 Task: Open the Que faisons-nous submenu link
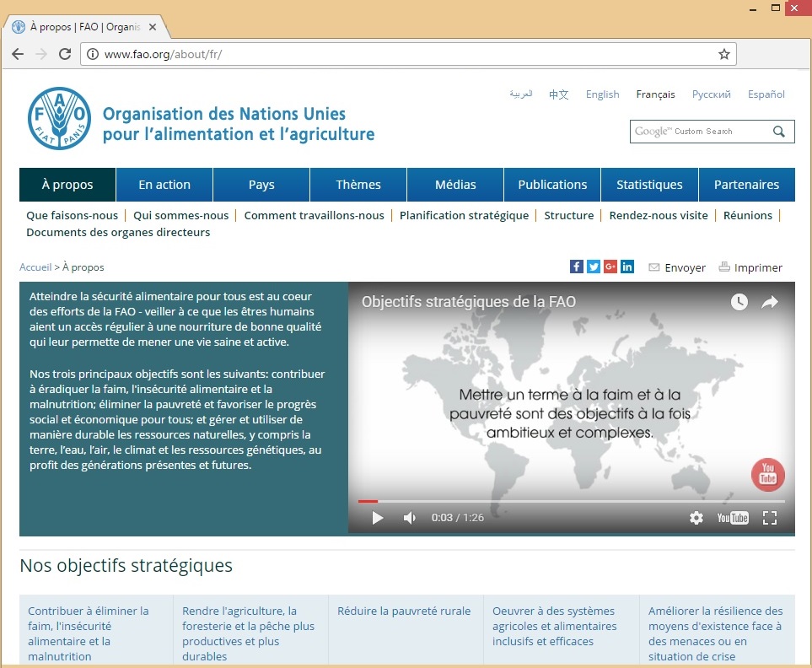(72, 215)
